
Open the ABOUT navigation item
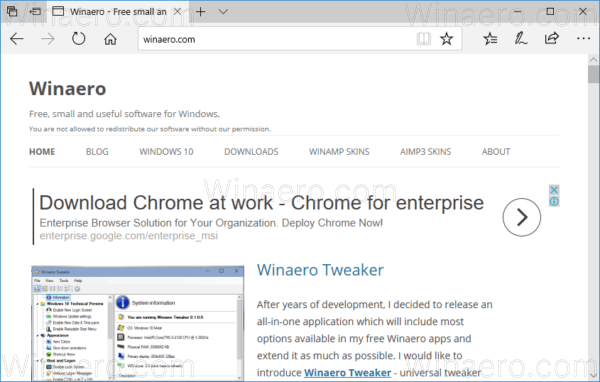pos(496,152)
